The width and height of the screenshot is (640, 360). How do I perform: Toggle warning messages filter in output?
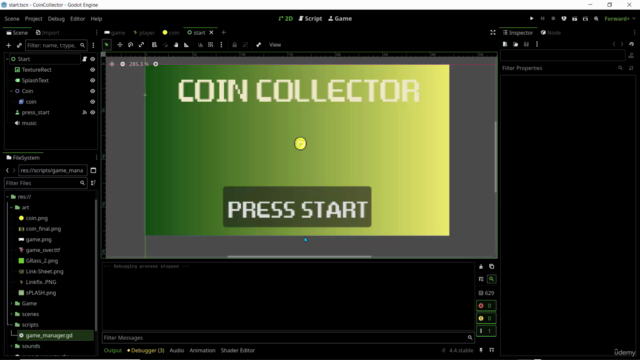[486, 318]
